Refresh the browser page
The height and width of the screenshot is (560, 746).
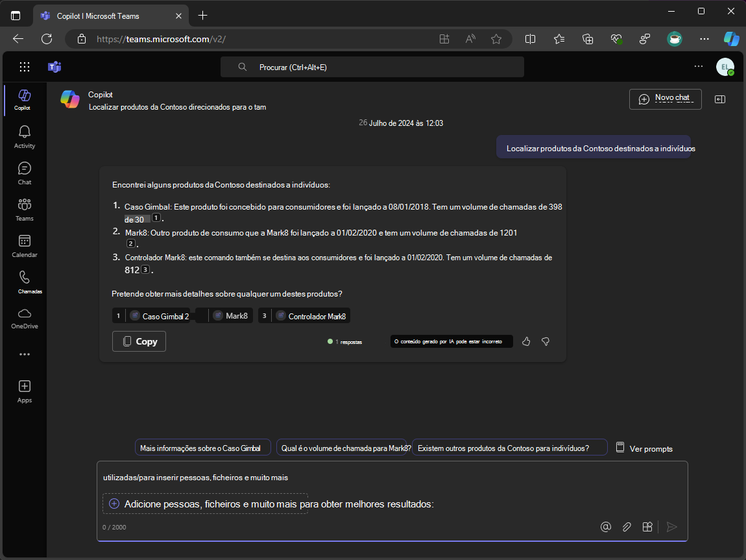[47, 39]
